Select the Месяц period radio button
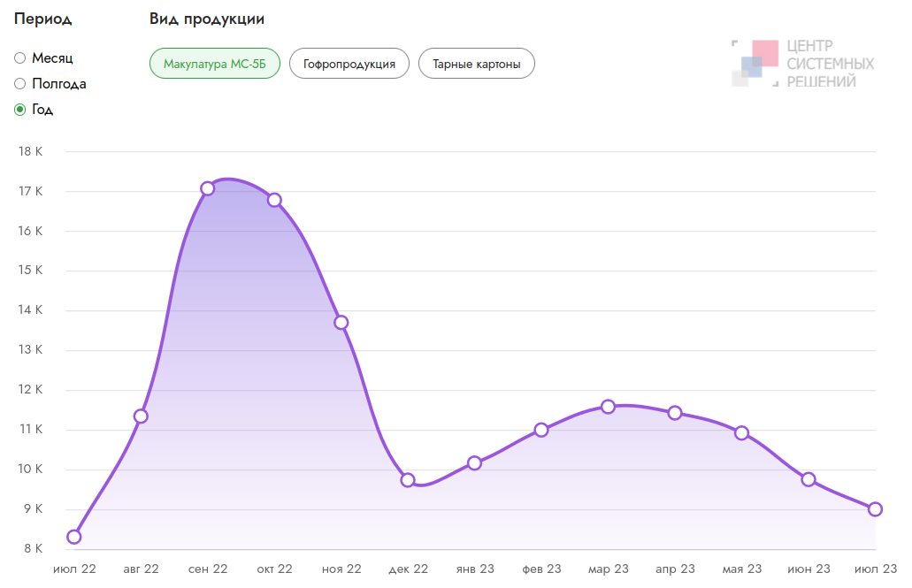This screenshot has height=588, width=912. click(20, 58)
